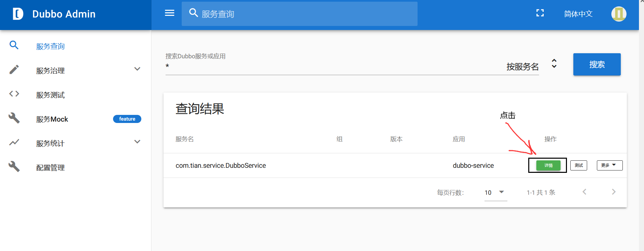Click the Dubbo Admin logo icon
Screen dimensions: 644x251
click(x=18, y=14)
